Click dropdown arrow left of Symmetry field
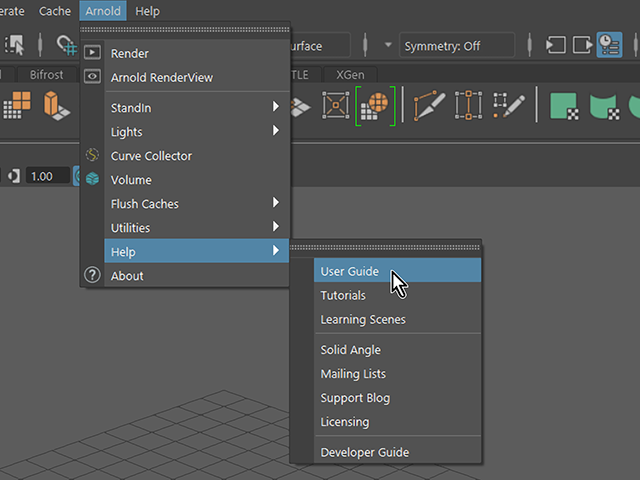The image size is (640, 480). pyautogui.click(x=388, y=45)
